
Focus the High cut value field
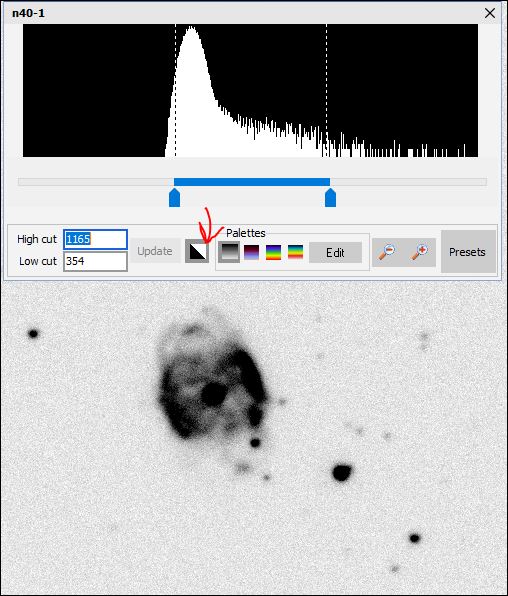click(x=95, y=239)
